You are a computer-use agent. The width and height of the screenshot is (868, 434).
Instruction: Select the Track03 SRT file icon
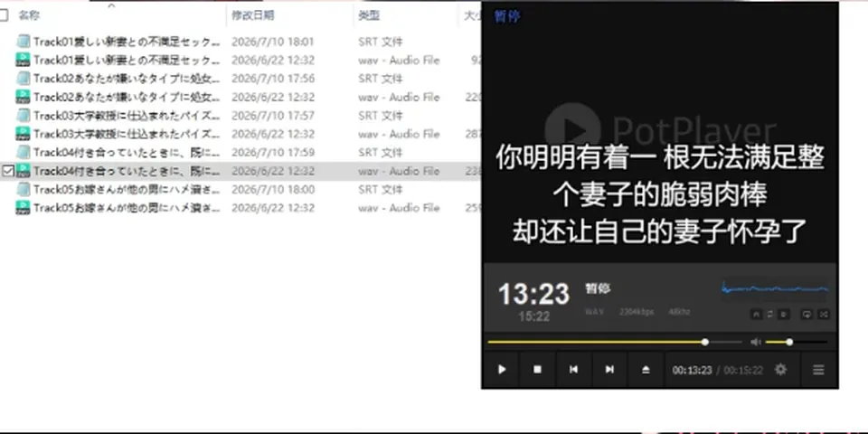point(23,115)
